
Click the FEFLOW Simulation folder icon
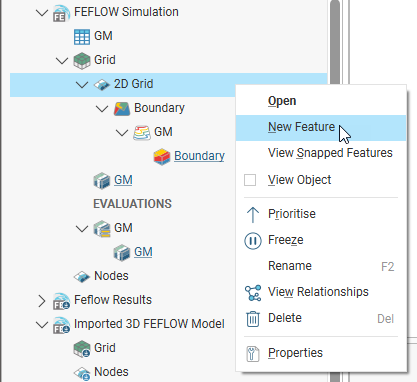(61, 13)
